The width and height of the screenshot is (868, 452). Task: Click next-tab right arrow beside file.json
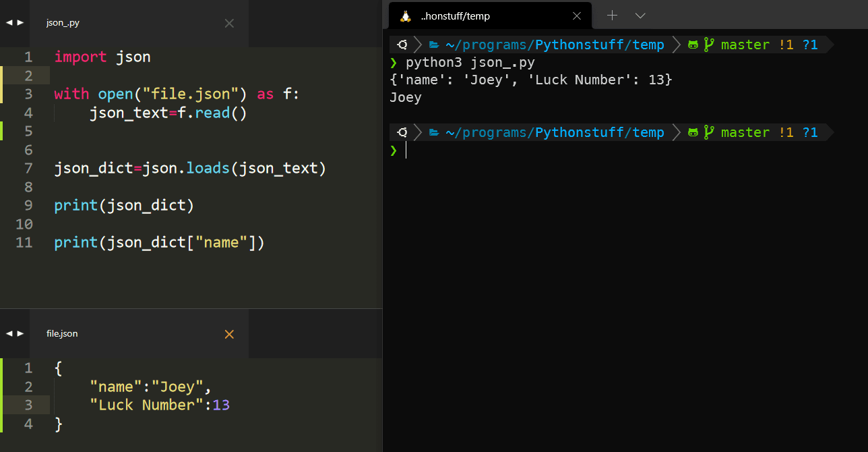tap(20, 333)
